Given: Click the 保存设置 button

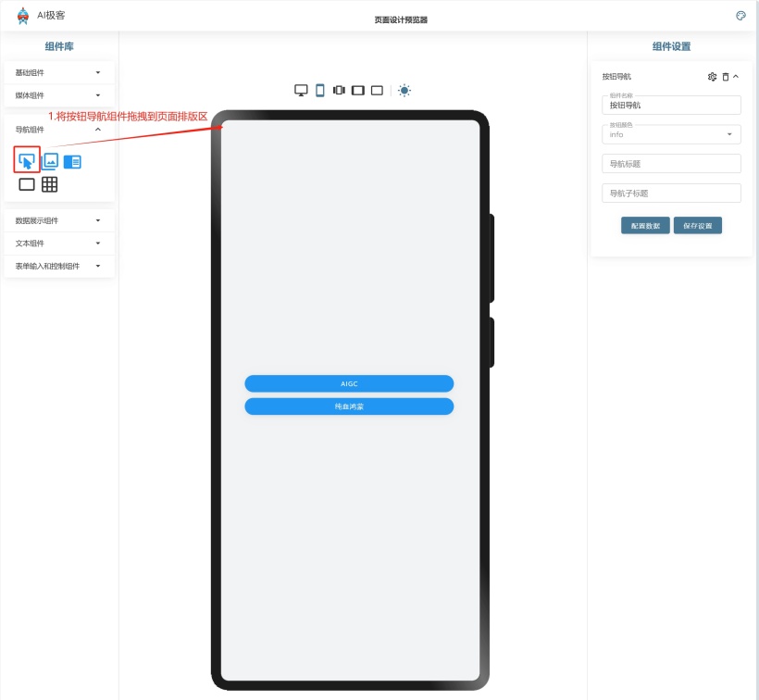Looking at the screenshot, I should click(x=697, y=225).
